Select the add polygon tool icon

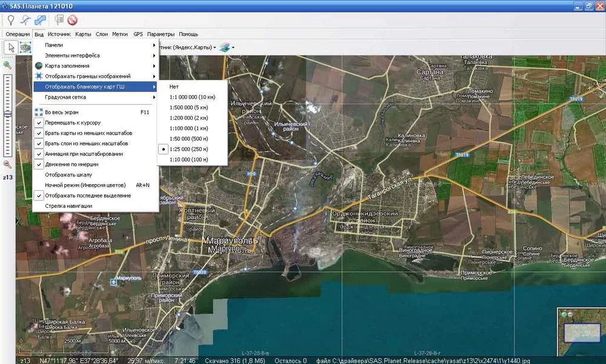[41, 20]
